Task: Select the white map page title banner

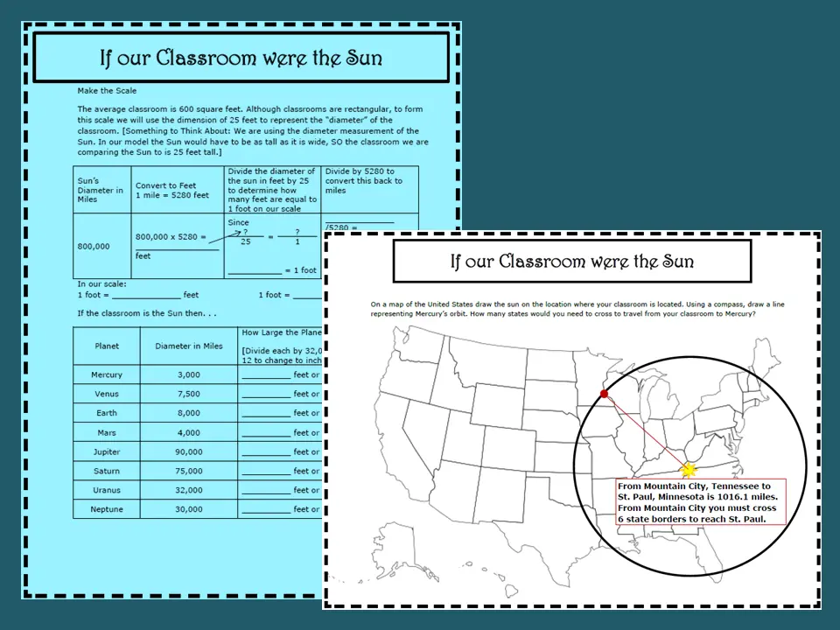Action: [571, 261]
